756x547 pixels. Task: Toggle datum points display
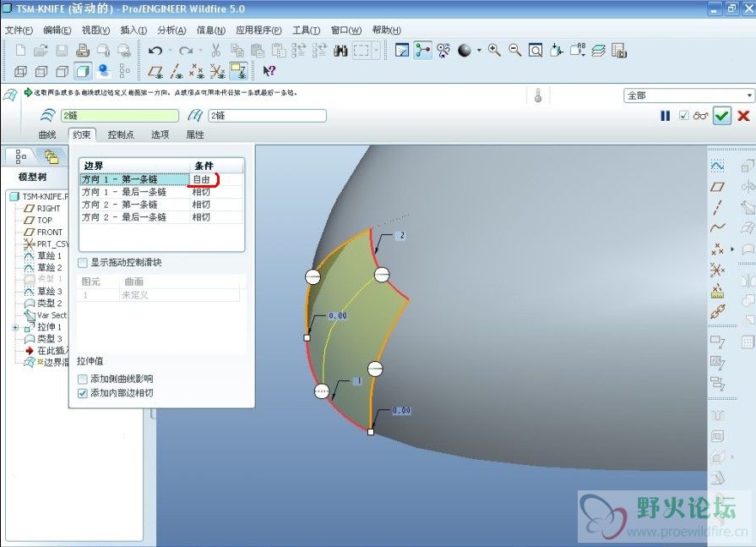click(x=197, y=71)
